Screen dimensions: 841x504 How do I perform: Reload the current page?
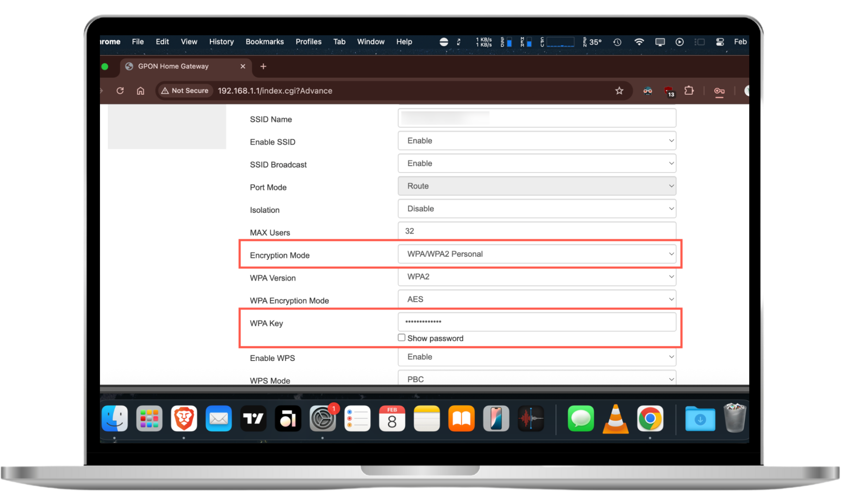point(120,91)
